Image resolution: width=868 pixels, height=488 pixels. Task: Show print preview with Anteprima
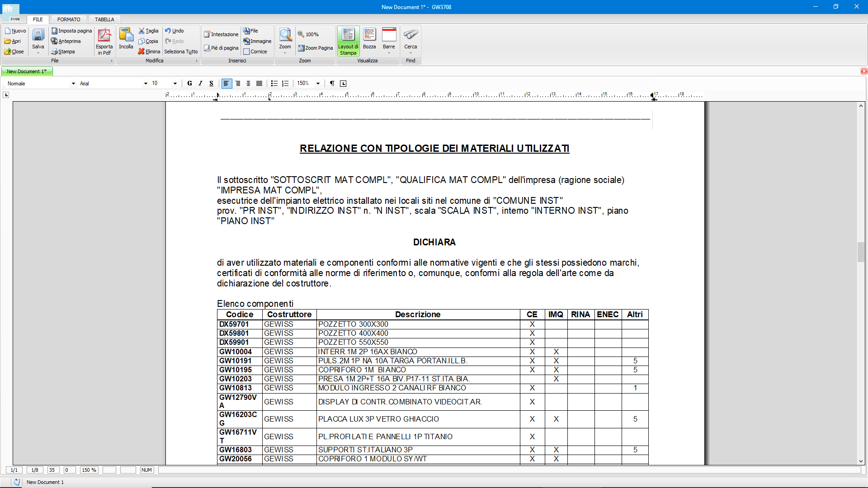[66, 41]
